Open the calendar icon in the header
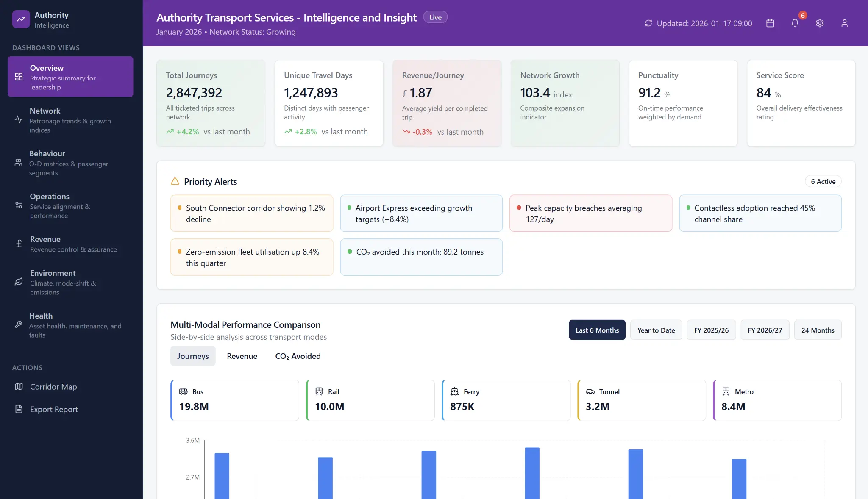 tap(770, 23)
